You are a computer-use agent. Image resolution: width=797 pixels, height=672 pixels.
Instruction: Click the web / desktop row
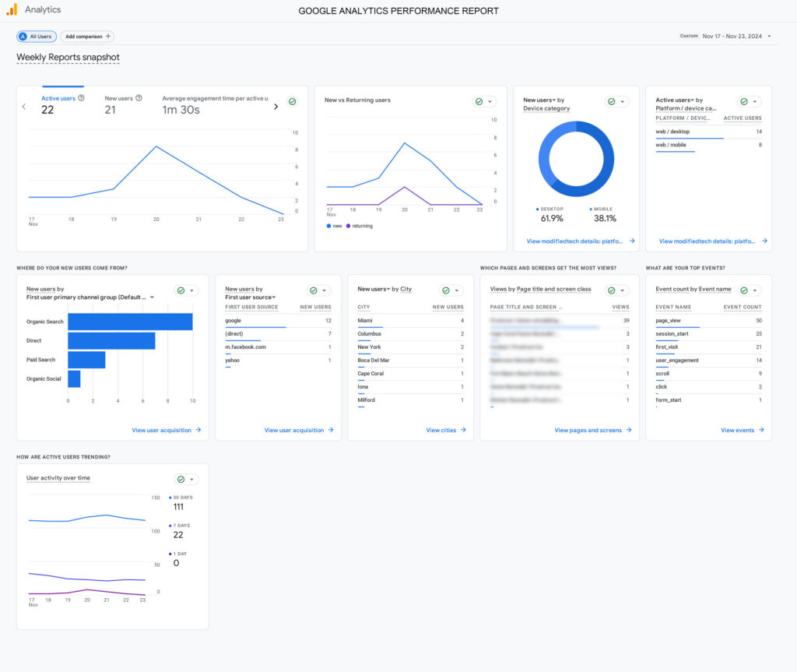708,132
